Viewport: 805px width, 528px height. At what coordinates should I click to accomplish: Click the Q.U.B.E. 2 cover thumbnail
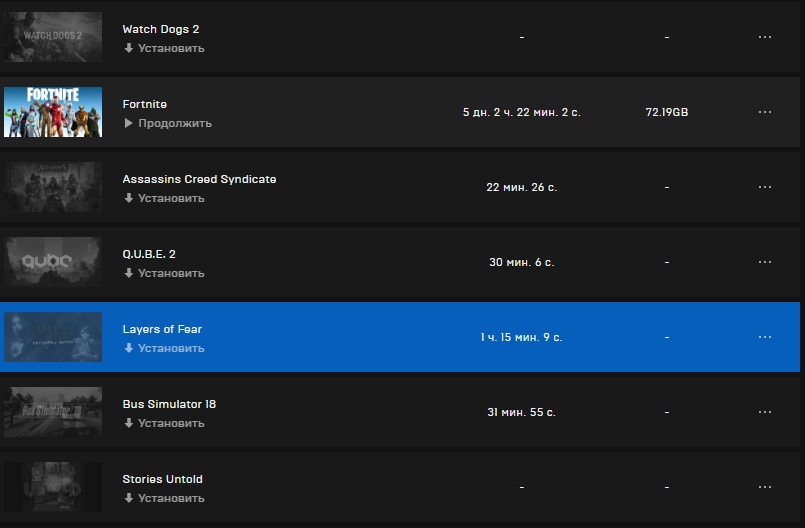coord(53,262)
